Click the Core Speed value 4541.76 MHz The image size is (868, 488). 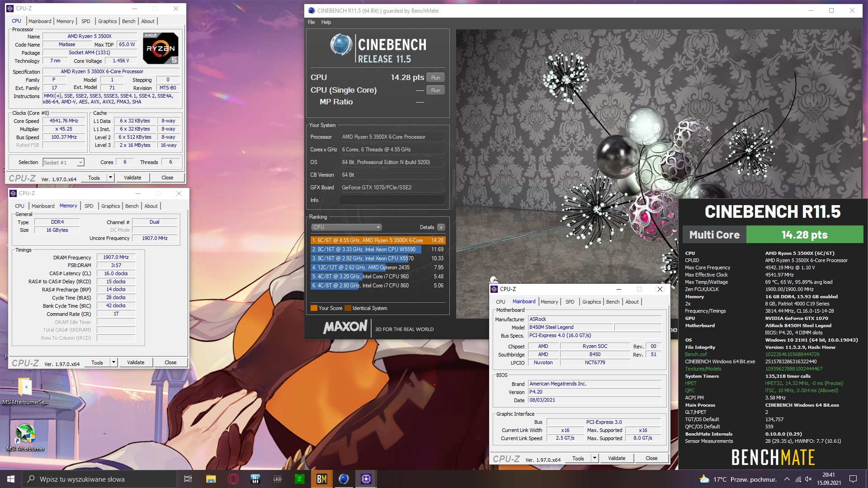(64, 121)
